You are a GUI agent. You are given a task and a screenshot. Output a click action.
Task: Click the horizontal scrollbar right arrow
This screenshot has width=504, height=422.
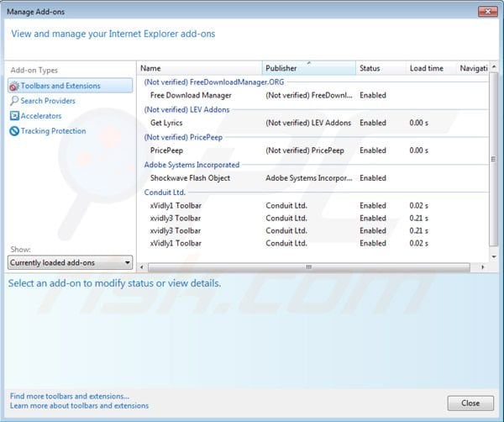coord(482,267)
